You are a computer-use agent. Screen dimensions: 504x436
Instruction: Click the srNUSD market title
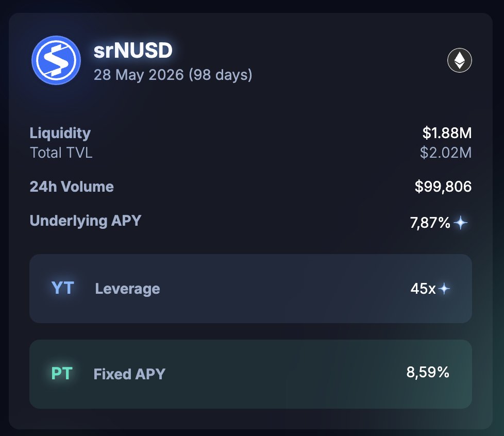click(133, 51)
